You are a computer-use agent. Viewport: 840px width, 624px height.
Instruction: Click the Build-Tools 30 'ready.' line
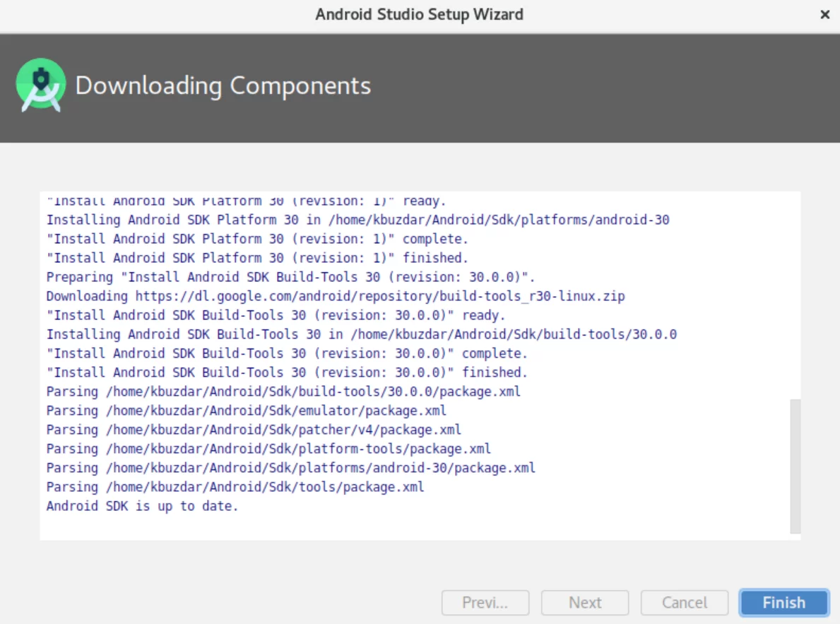276,315
